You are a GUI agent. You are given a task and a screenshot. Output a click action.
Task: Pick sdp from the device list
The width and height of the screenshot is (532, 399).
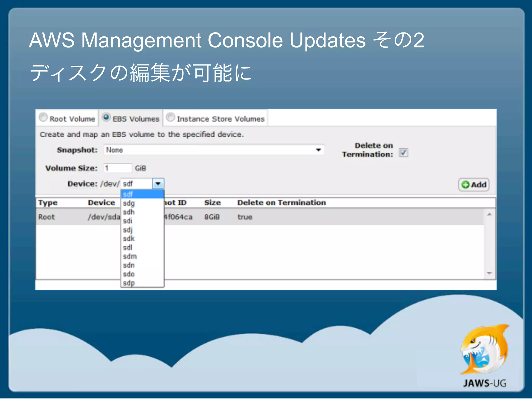tap(142, 283)
